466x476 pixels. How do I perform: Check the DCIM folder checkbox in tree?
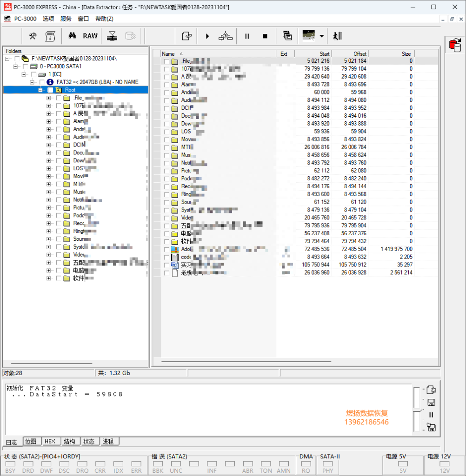coord(59,145)
